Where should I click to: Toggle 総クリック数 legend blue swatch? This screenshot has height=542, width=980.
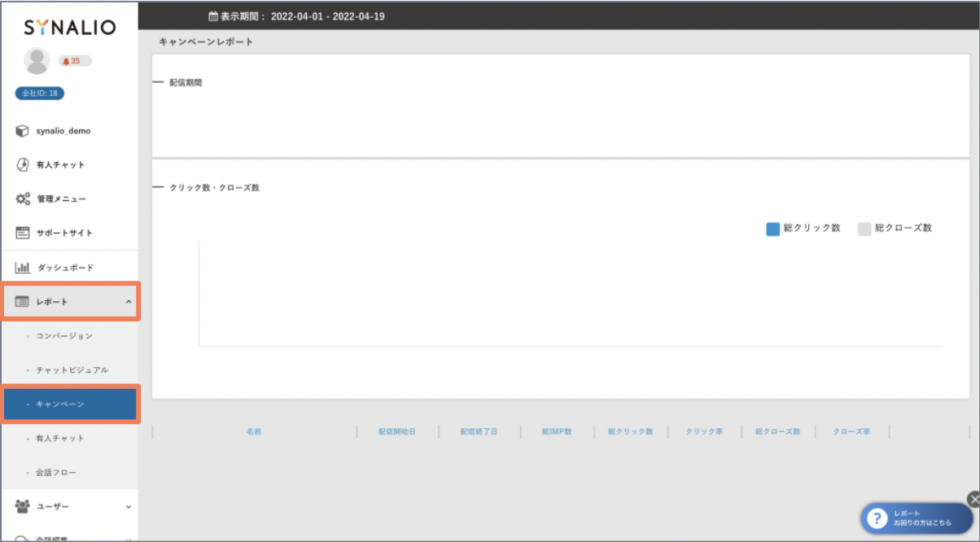coord(773,229)
